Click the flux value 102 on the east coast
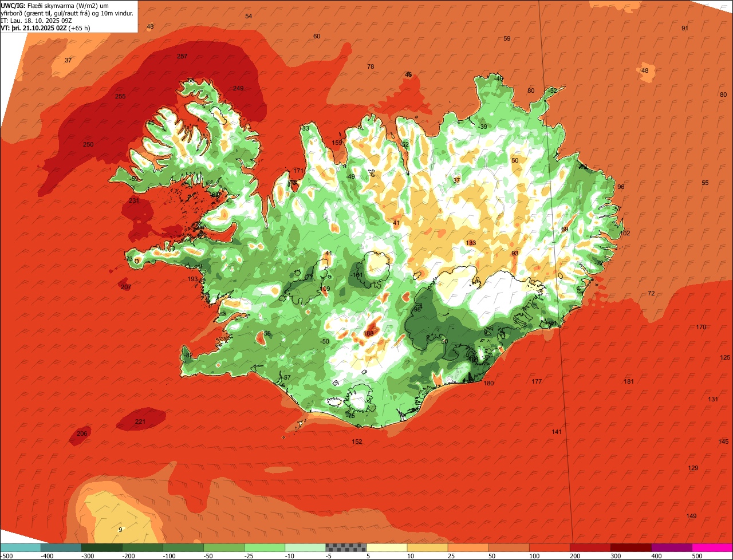The height and width of the screenshot is (560, 733). tap(625, 233)
